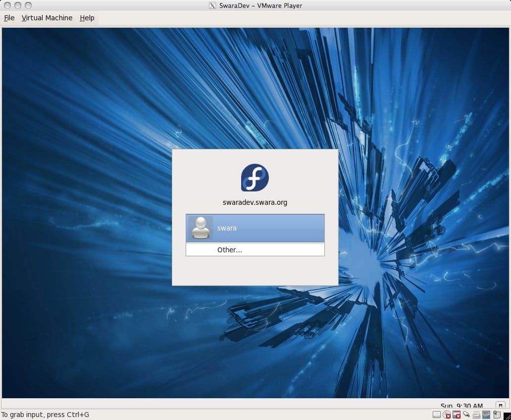Image resolution: width=511 pixels, height=420 pixels.
Task: Click the message log note icon
Action: point(496,415)
